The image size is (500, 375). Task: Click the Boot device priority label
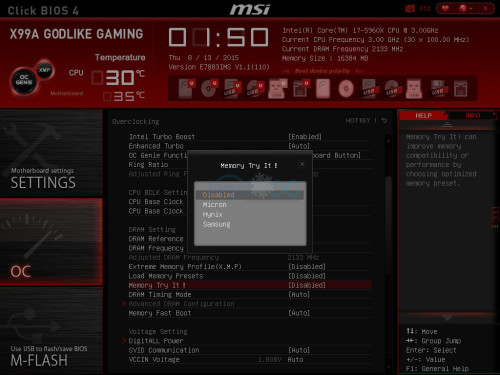[322, 71]
